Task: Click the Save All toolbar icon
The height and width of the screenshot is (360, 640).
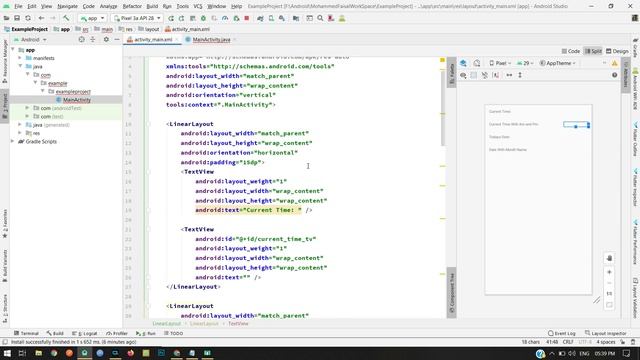Action: (x=17, y=18)
